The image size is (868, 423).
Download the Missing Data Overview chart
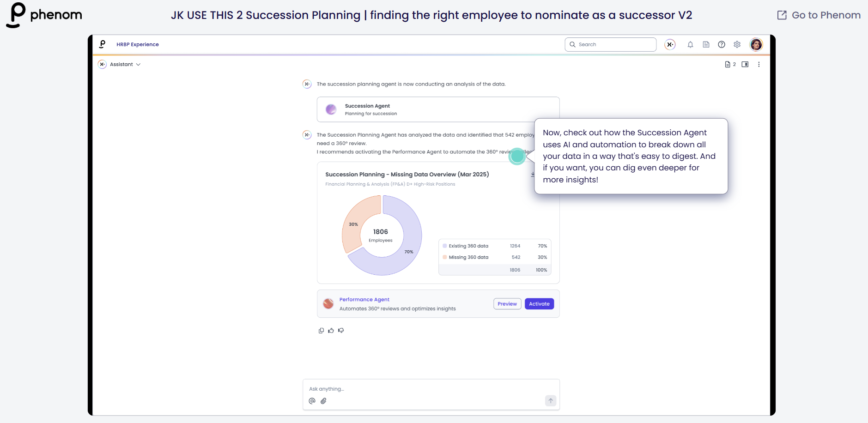[x=532, y=175]
